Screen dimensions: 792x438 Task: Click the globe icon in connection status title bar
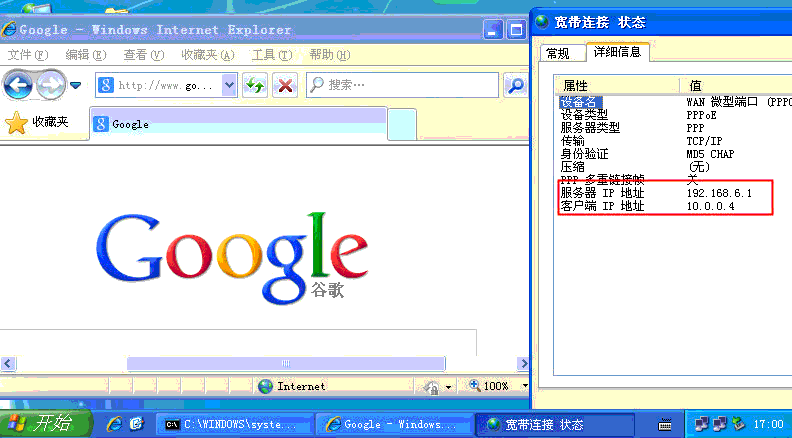[x=542, y=22]
